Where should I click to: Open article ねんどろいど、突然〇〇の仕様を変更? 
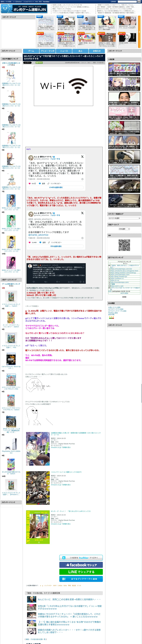tap(69, 599)
